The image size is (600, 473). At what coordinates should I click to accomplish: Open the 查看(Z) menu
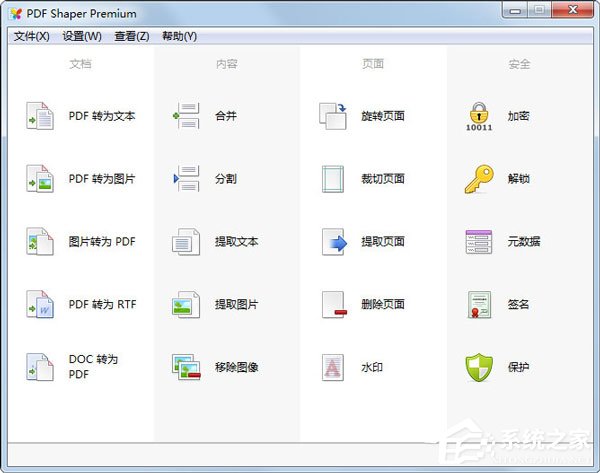click(132, 36)
